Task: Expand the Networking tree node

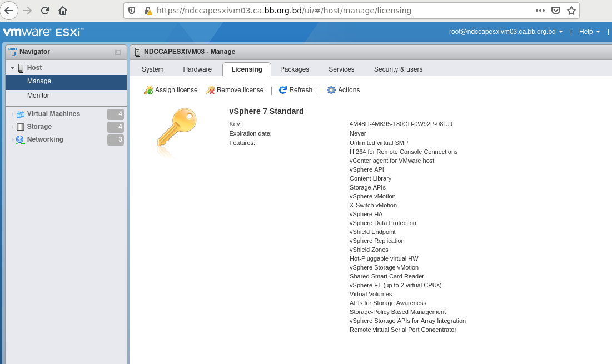Action: click(x=12, y=139)
